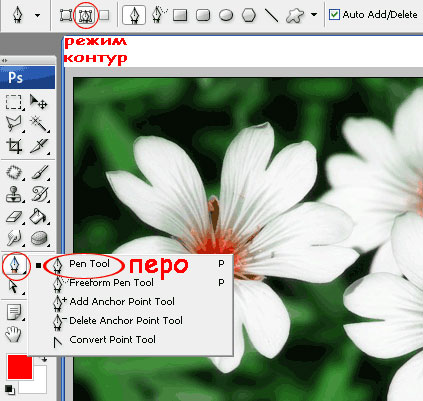Select the History Brush tool
Image resolution: width=423 pixels, height=401 pixels.
pos(40,195)
